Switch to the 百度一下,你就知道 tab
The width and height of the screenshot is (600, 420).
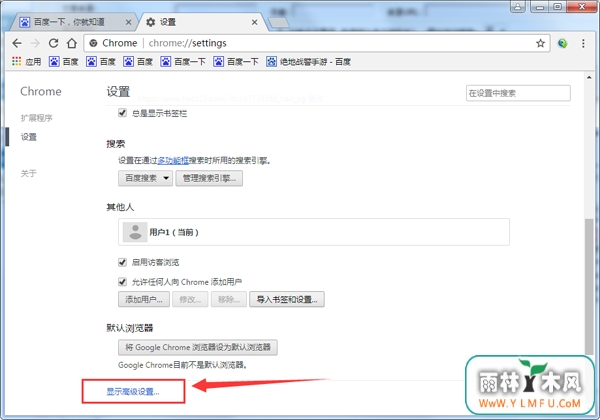tap(73, 22)
